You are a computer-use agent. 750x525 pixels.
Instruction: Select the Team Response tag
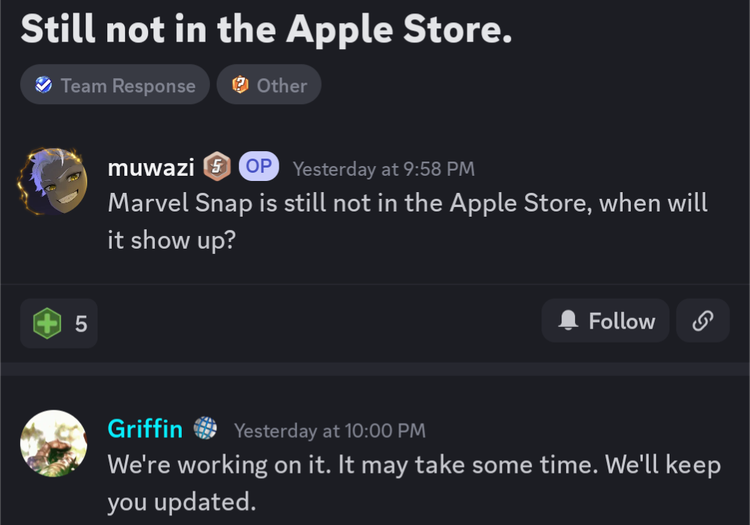coord(115,85)
